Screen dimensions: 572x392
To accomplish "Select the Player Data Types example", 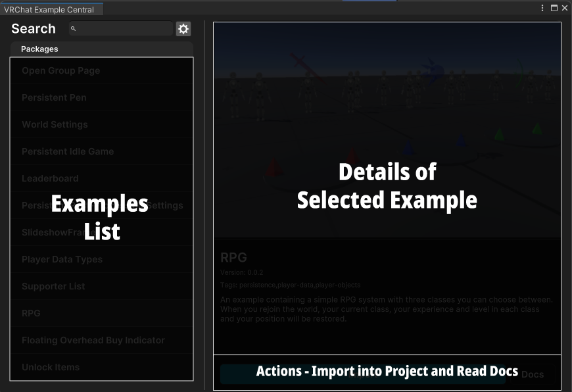I will 102,260.
